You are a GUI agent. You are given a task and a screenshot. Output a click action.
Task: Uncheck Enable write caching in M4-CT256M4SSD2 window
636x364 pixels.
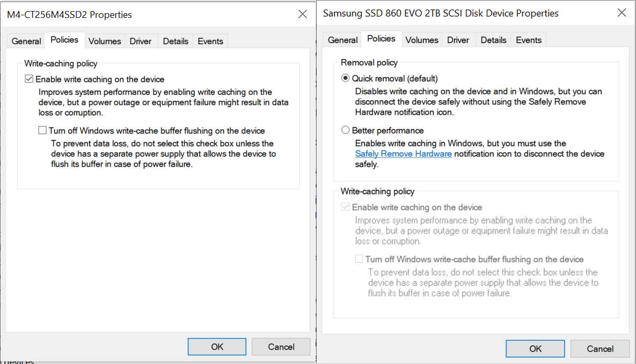coord(29,80)
